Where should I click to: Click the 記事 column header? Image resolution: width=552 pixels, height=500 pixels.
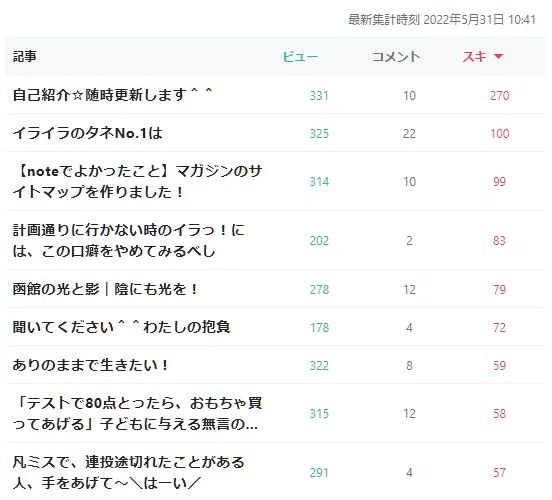(x=25, y=56)
